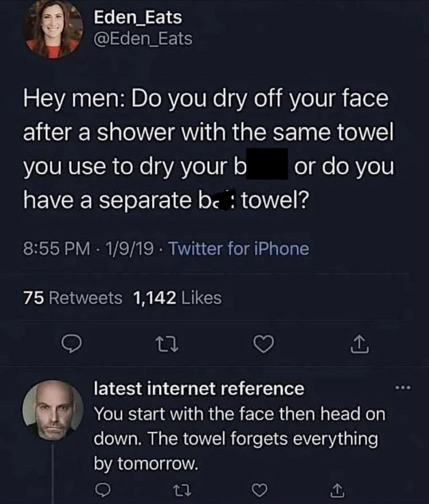Open latest internet reference's avatar

pos(53,409)
